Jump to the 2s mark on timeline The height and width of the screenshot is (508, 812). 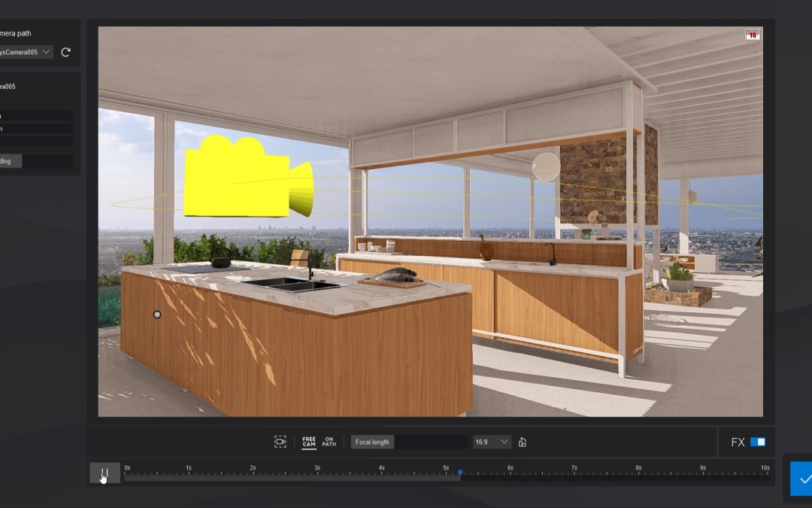tap(253, 473)
